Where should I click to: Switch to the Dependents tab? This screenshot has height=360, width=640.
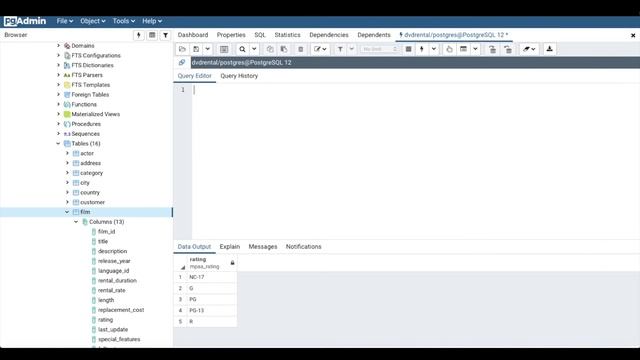click(x=374, y=35)
